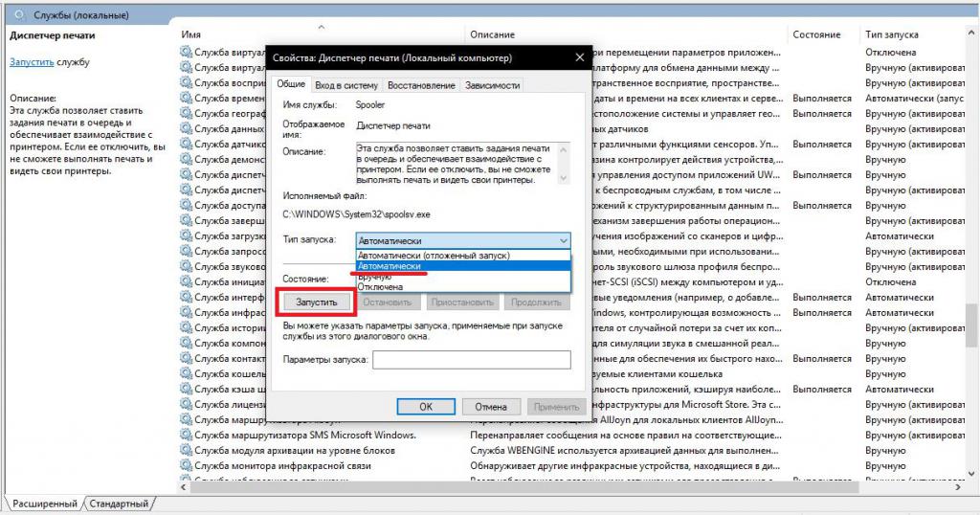Screen dimensions: 980x515
Task: Pick Вручную from startup type list
Action: (463, 277)
